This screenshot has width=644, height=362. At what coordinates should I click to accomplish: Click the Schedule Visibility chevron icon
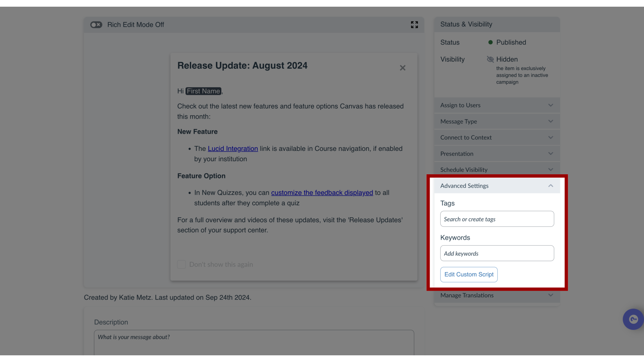[551, 170]
